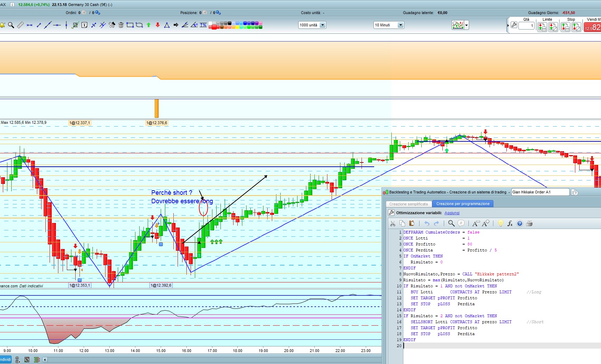
Task: Toggle comment with the speech bubble icon
Action: 461,223
